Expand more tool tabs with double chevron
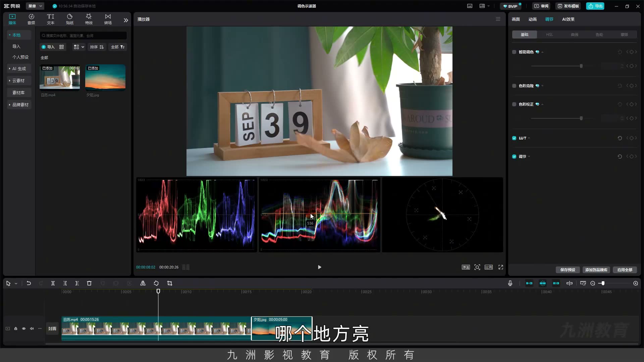Screen dimensions: 644x362 (x=126, y=20)
